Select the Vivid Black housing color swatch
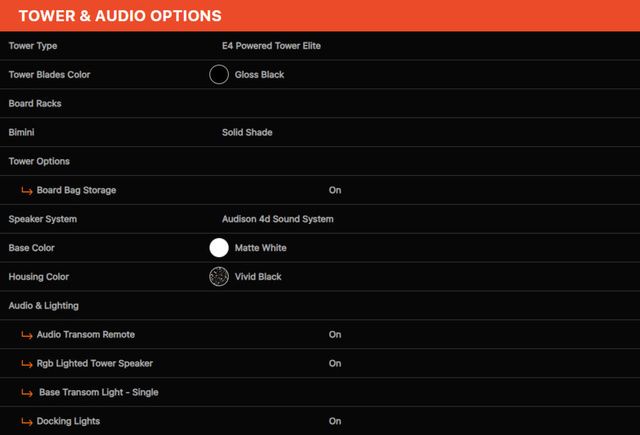Image resolution: width=640 pixels, height=435 pixels. [219, 277]
